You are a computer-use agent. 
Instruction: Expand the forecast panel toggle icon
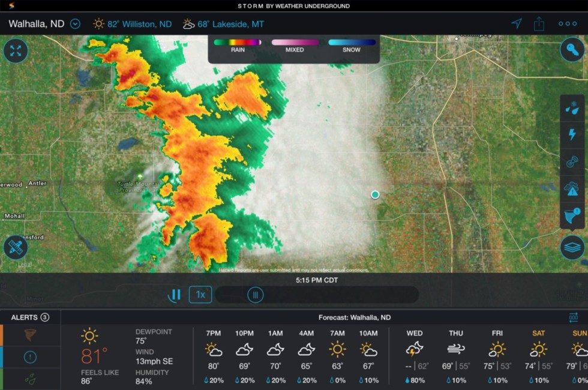coord(574,317)
